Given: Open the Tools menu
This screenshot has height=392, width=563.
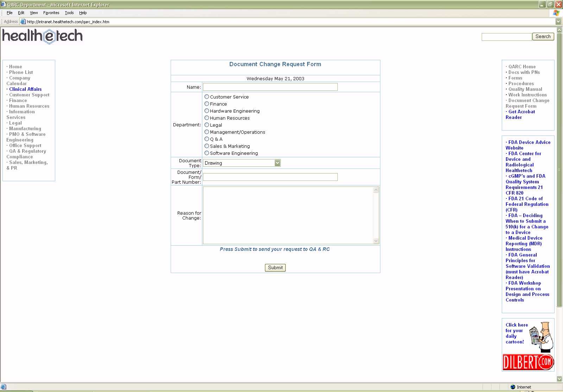Looking at the screenshot, I should 69,13.
